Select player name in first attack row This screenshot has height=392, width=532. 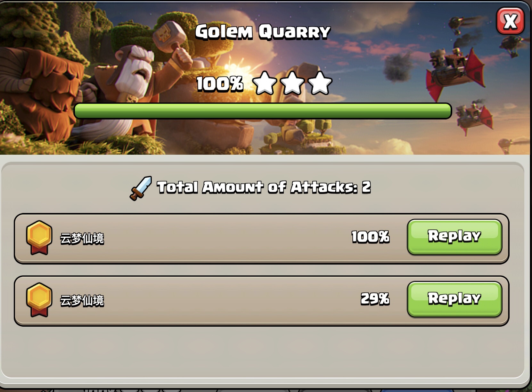coord(82,239)
